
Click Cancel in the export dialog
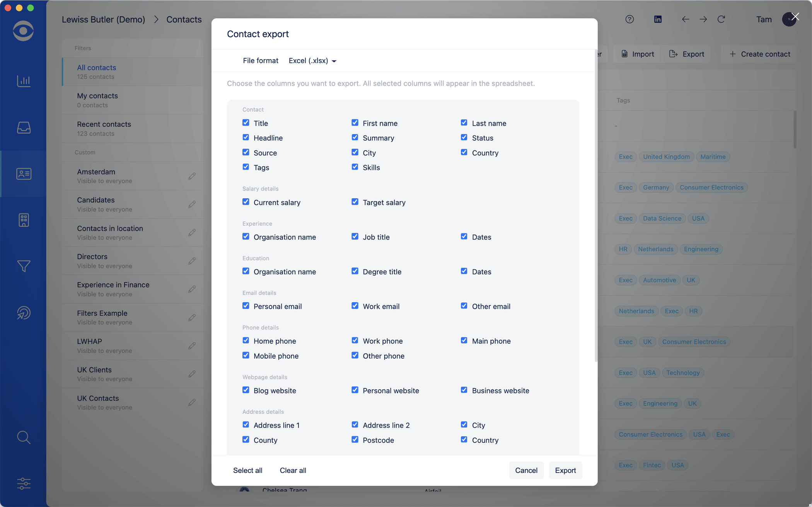coord(526,470)
